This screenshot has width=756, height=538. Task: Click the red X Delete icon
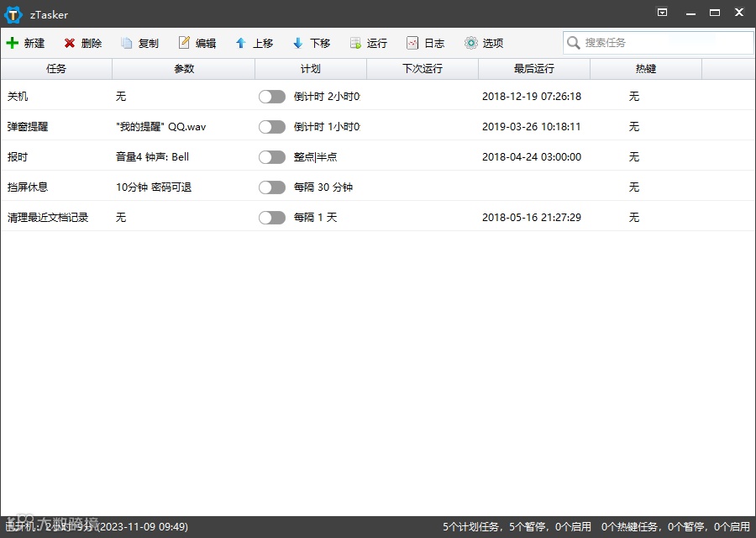[x=70, y=43]
